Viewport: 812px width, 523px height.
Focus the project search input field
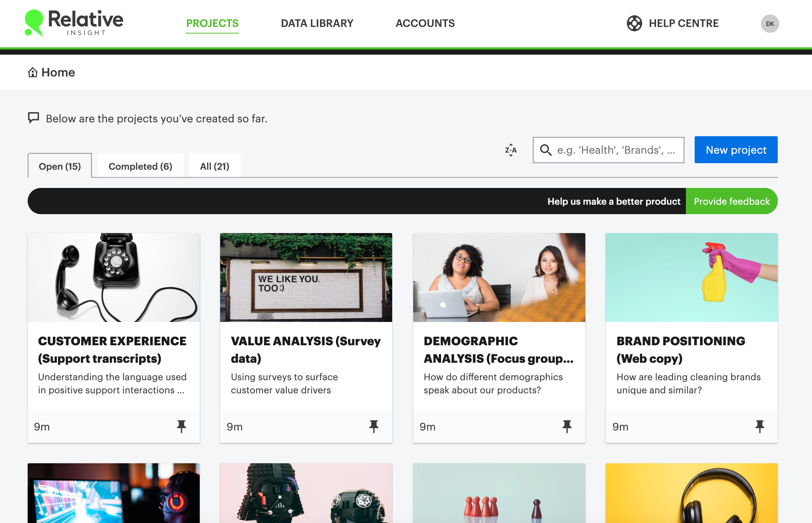click(x=616, y=150)
